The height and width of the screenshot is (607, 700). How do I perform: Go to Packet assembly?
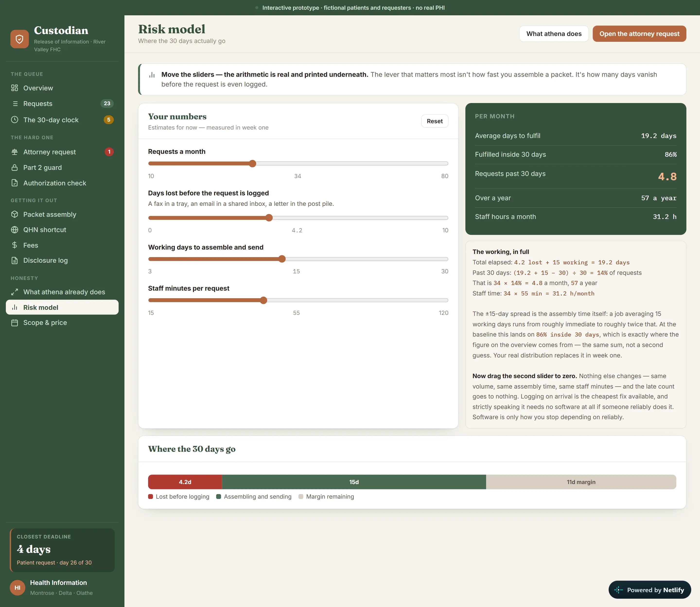point(62,214)
